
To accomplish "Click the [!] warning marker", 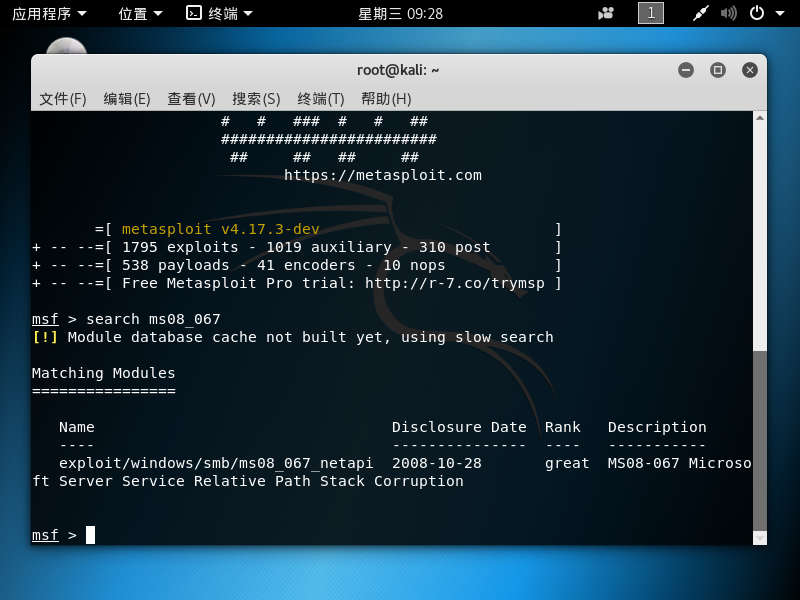I will click(45, 337).
